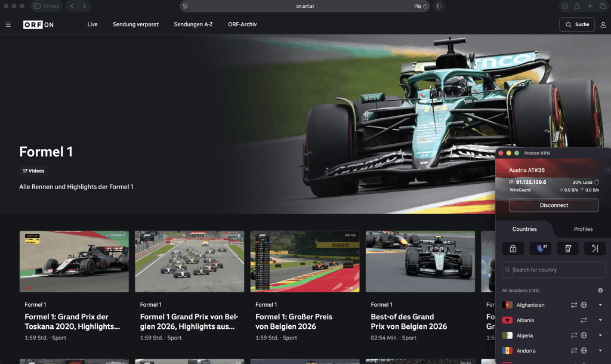Click the Suche search button
The height and width of the screenshot is (364, 611).
click(577, 24)
